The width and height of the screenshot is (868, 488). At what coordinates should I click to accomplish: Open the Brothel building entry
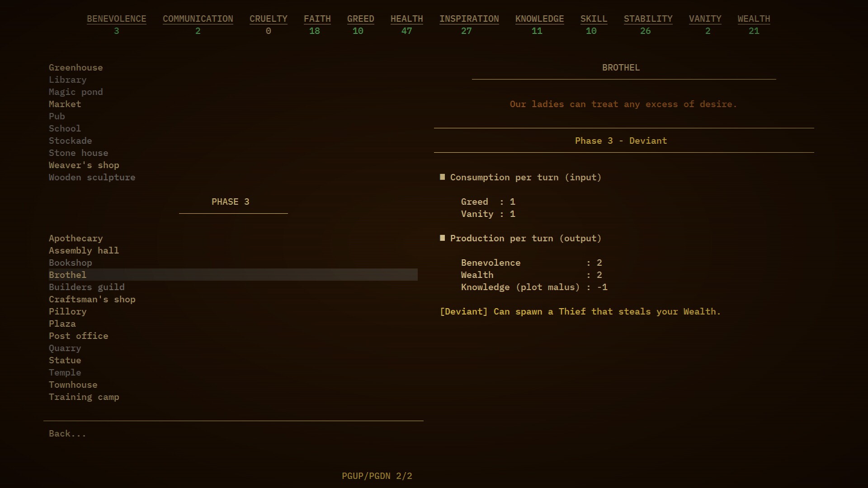click(67, 275)
